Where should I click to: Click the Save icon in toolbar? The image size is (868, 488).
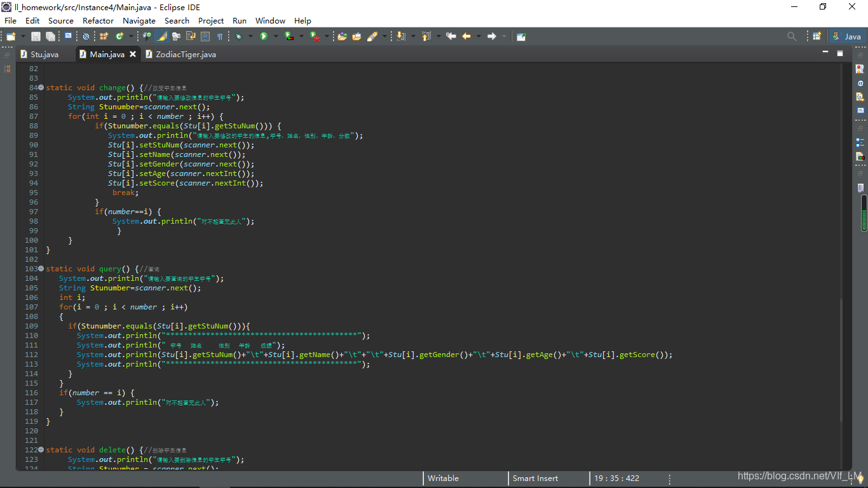point(36,36)
